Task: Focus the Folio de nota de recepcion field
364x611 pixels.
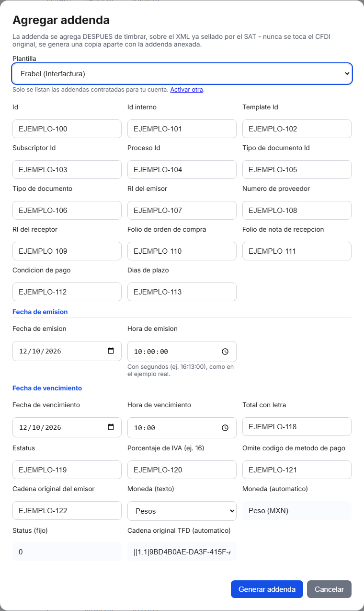Action: [x=297, y=251]
